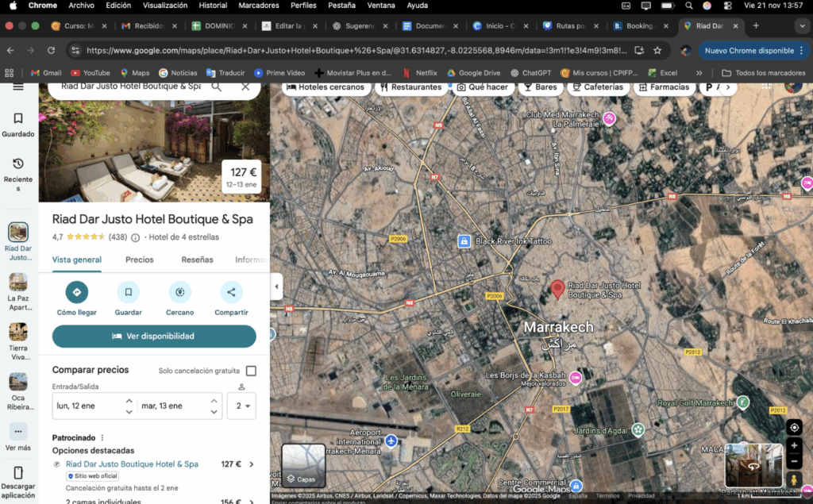Click the Compartir share icon
Viewport: 813px width, 504px height.
pos(231,292)
